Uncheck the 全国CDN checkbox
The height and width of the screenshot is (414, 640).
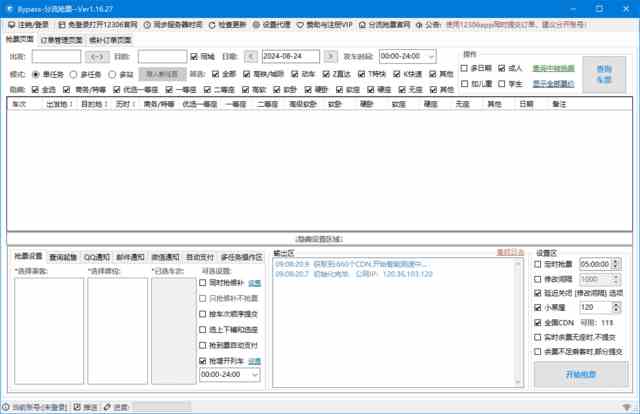pyautogui.click(x=540, y=323)
